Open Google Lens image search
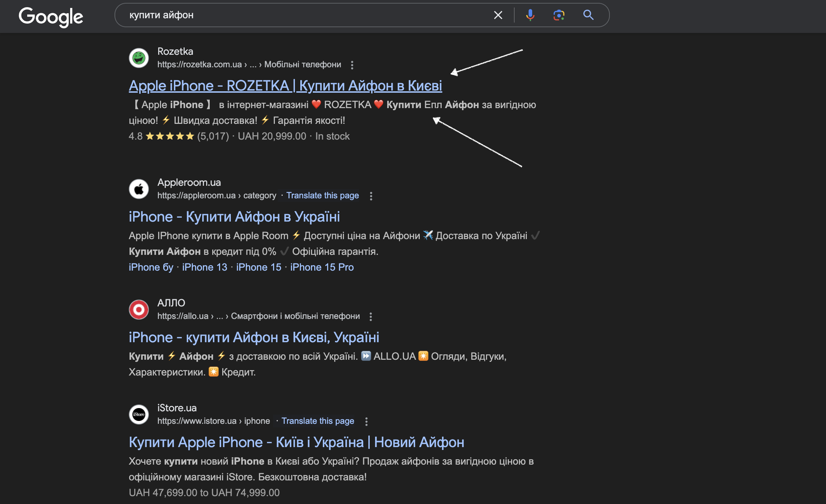Viewport: 826px width, 504px height. tap(559, 15)
